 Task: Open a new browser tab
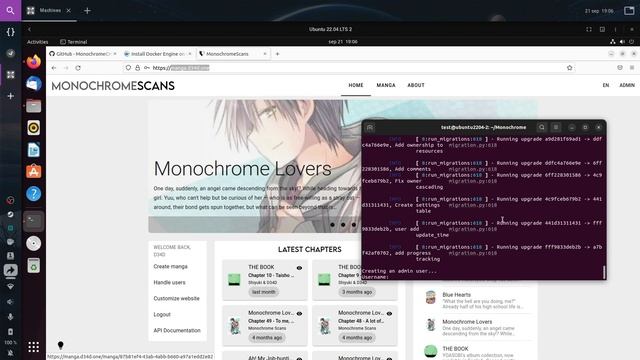(277, 54)
